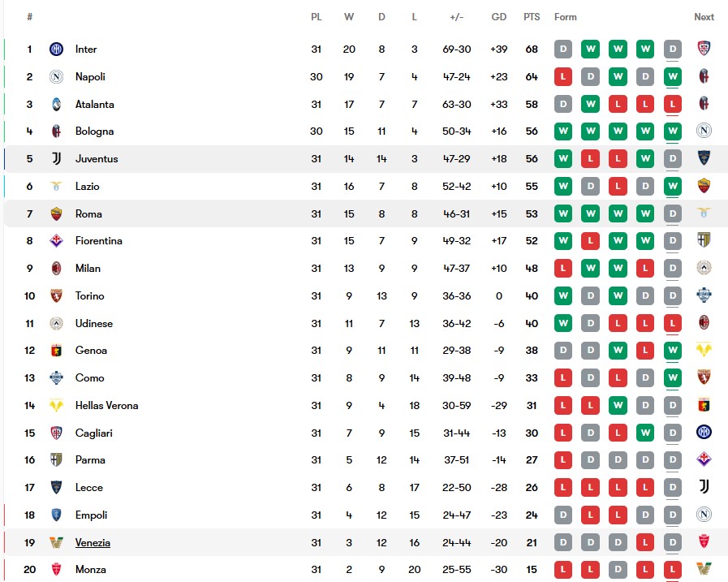Click Fiorentina's purple crest icon
The width and height of the screenshot is (728, 582).
click(56, 240)
